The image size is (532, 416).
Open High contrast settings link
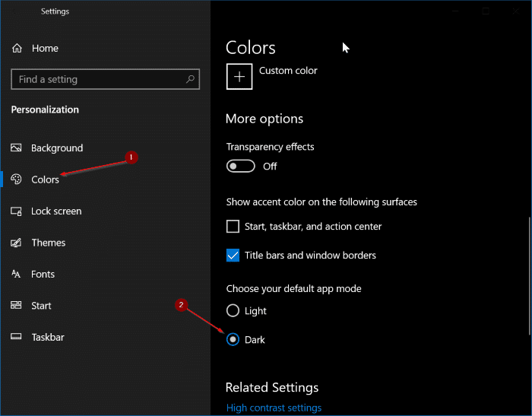point(274,408)
